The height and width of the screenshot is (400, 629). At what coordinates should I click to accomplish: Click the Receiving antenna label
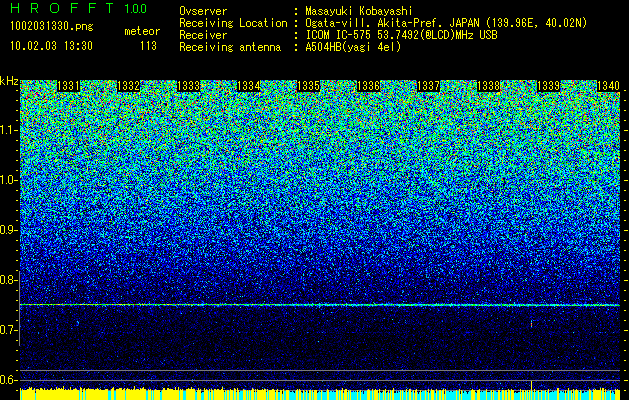[230, 47]
